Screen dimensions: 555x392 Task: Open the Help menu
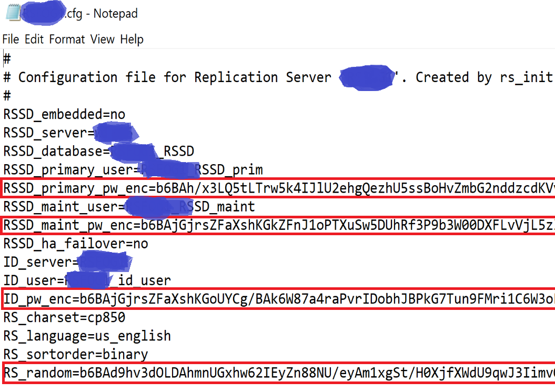[x=132, y=39]
